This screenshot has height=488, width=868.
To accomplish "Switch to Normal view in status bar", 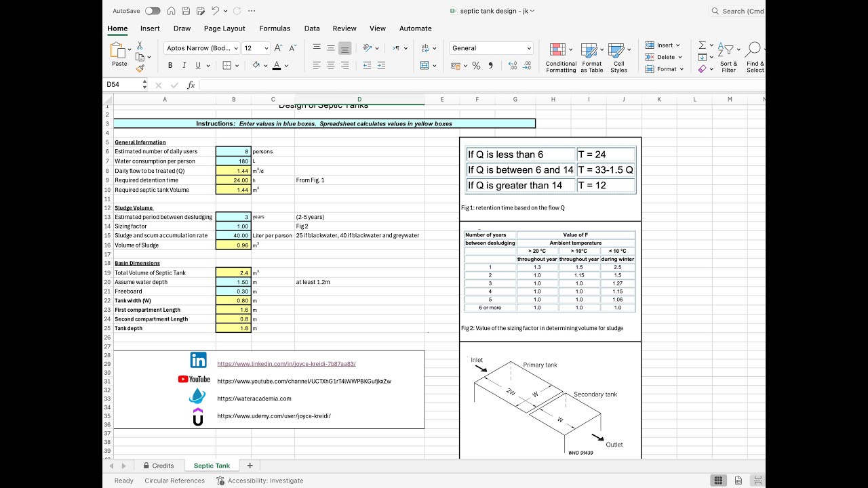I will (x=718, y=481).
